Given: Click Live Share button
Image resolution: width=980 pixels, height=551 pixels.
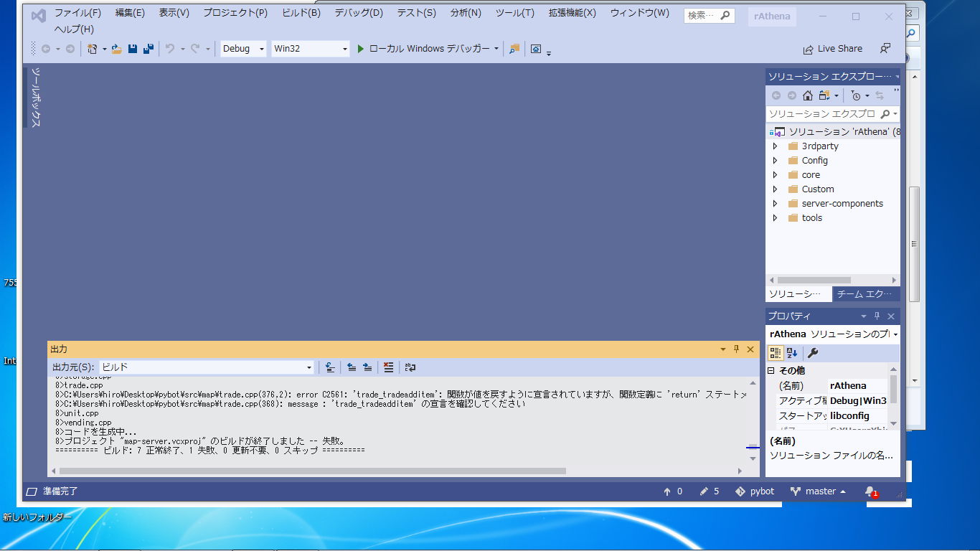Looking at the screenshot, I should pos(833,49).
